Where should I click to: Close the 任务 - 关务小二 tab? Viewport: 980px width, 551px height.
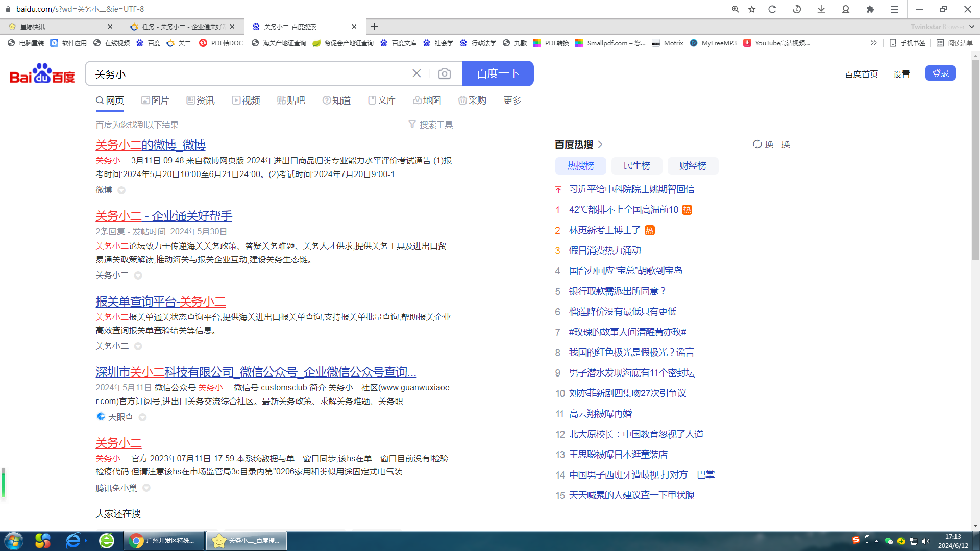(x=232, y=27)
